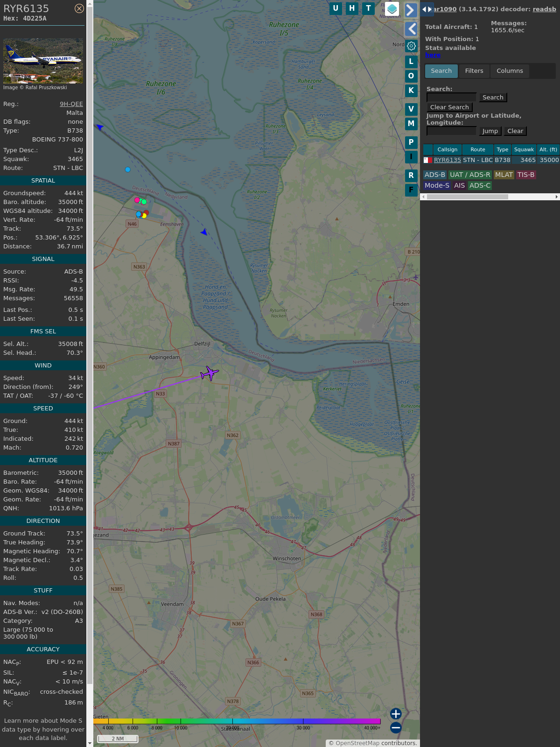Toggle the T map button

368,8
